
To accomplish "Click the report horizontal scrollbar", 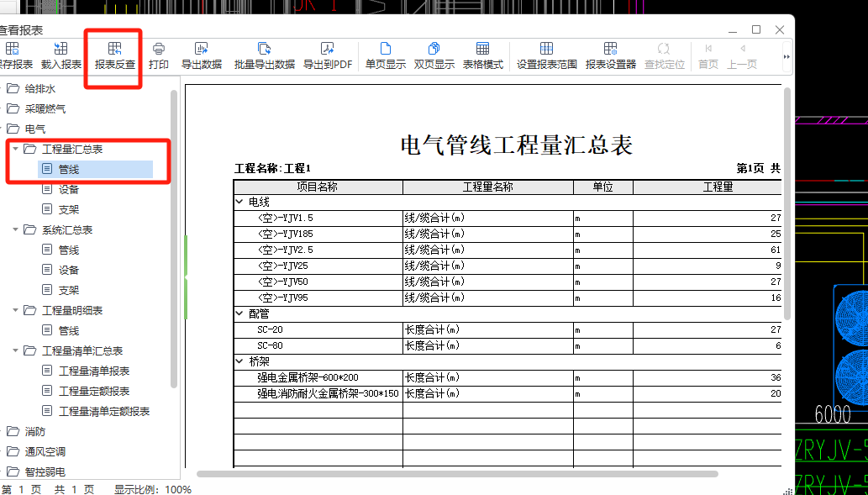I will (457, 474).
